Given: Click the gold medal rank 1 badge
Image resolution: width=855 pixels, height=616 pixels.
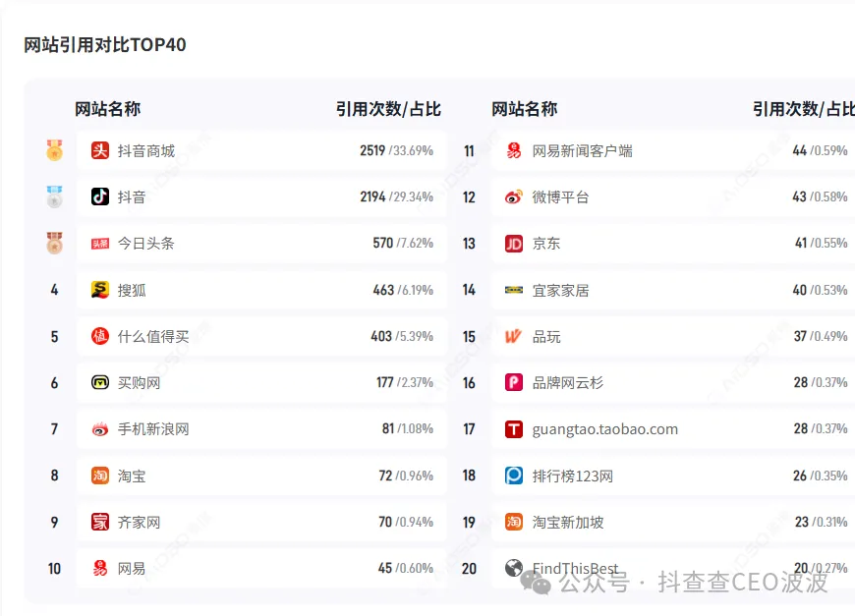Looking at the screenshot, I should pos(54,150).
